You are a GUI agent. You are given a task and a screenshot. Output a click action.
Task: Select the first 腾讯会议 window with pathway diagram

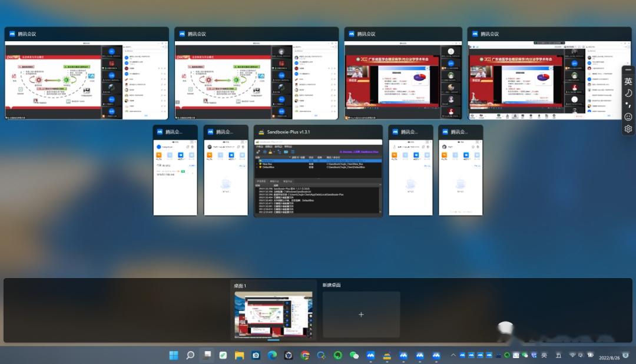point(87,74)
